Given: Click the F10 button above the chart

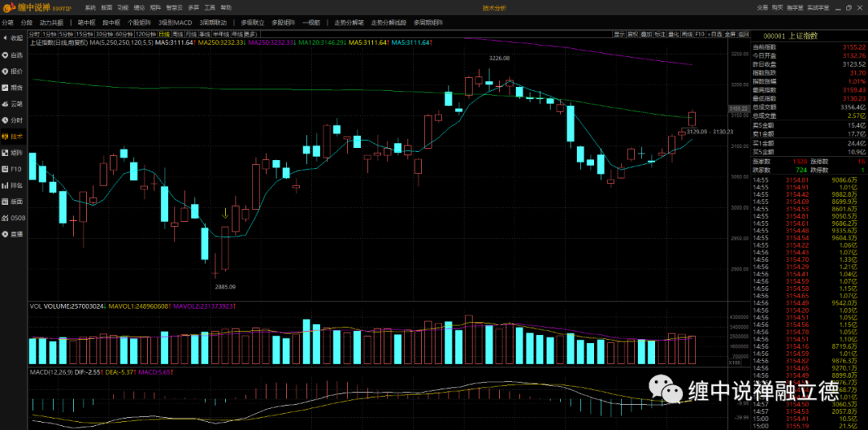Looking at the screenshot, I should click(700, 35).
